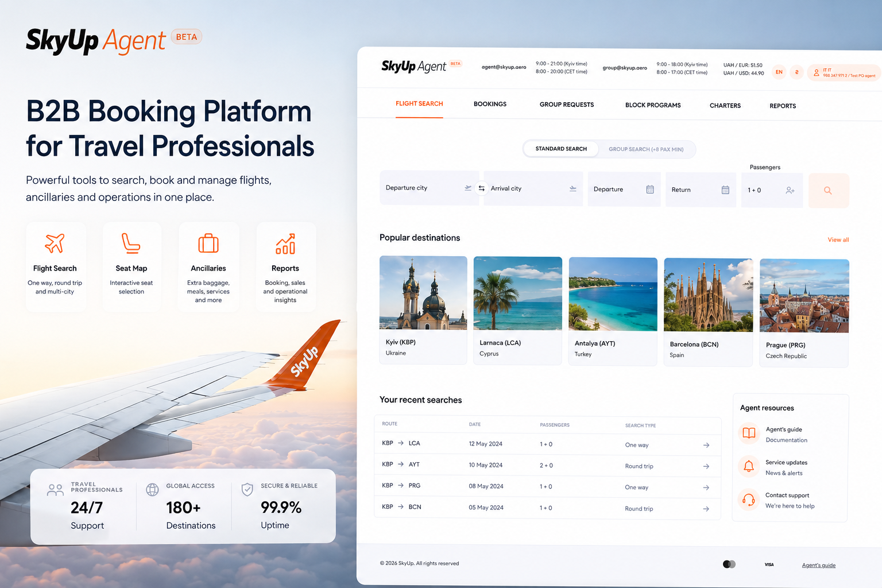Click '2 + 0' passengers cell
This screenshot has height=588, width=882.
pos(546,466)
